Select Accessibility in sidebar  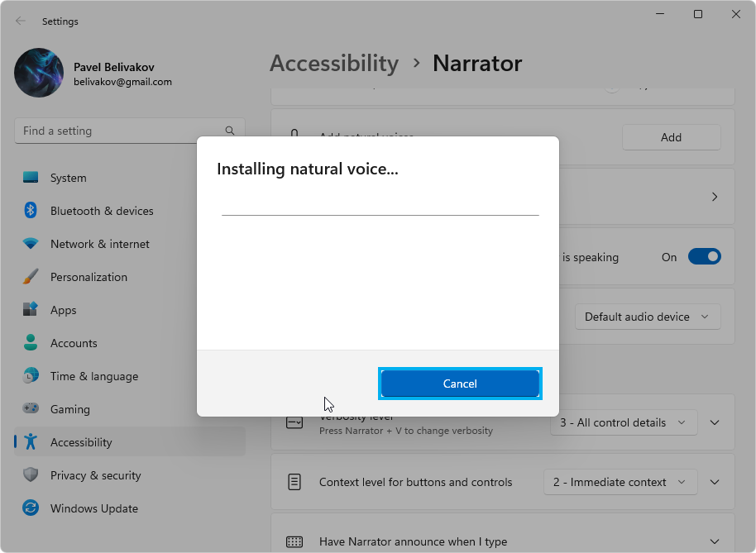[x=130, y=442]
